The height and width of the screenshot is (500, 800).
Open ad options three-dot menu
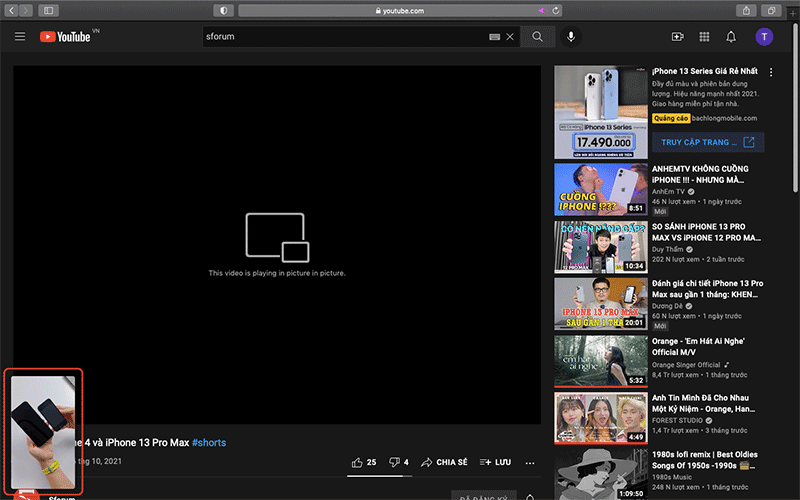tap(771, 72)
